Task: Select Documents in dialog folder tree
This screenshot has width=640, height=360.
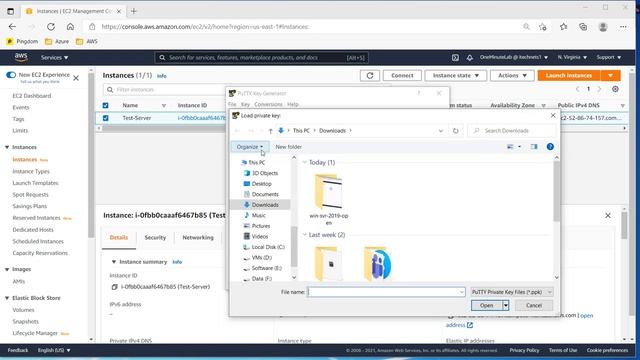Action: (x=265, y=194)
